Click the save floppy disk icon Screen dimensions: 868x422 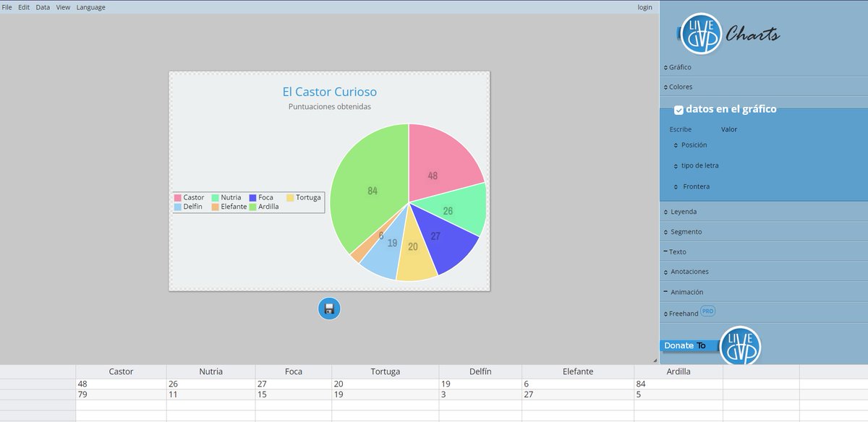(329, 309)
